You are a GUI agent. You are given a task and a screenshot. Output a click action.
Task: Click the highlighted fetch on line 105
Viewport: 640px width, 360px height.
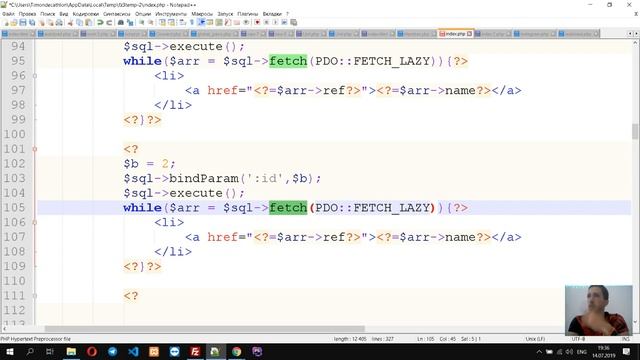point(288,208)
